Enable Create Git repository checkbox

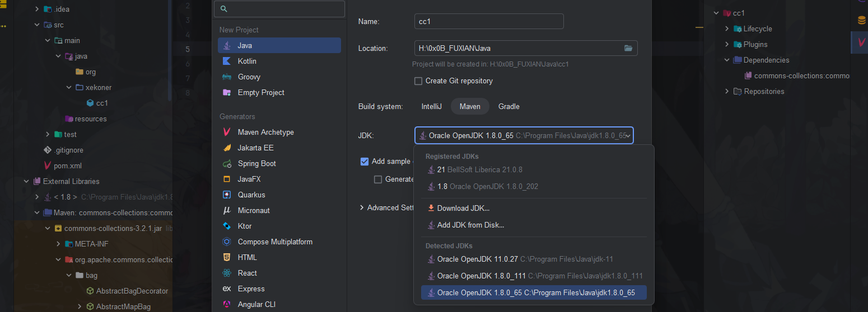[x=418, y=81]
